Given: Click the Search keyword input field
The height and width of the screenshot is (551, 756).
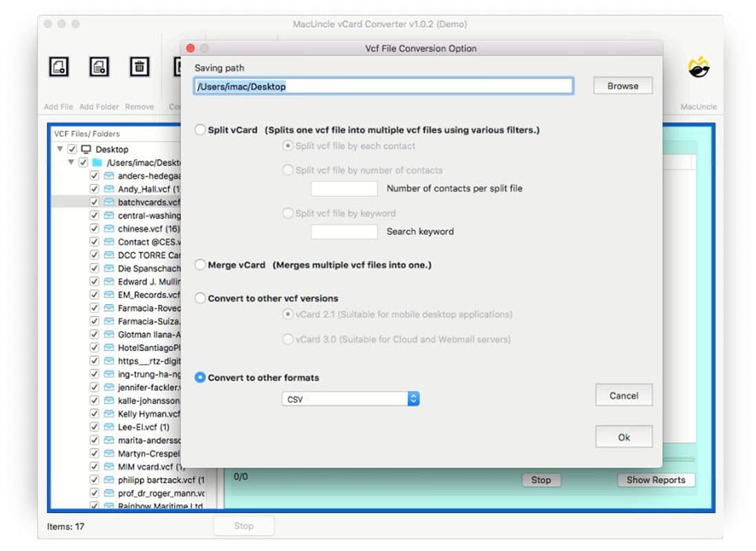Looking at the screenshot, I should click(x=344, y=232).
